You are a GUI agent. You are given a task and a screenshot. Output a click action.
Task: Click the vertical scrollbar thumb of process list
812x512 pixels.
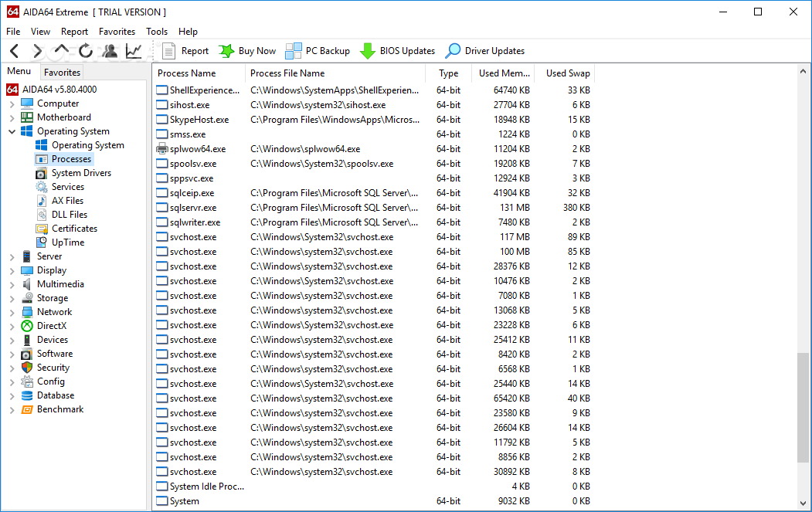click(x=804, y=408)
